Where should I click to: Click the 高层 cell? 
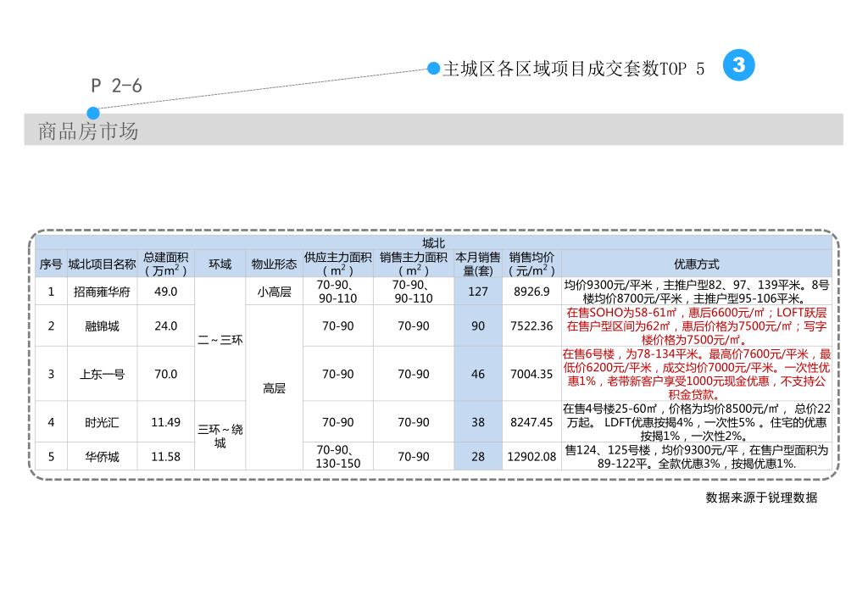274,388
